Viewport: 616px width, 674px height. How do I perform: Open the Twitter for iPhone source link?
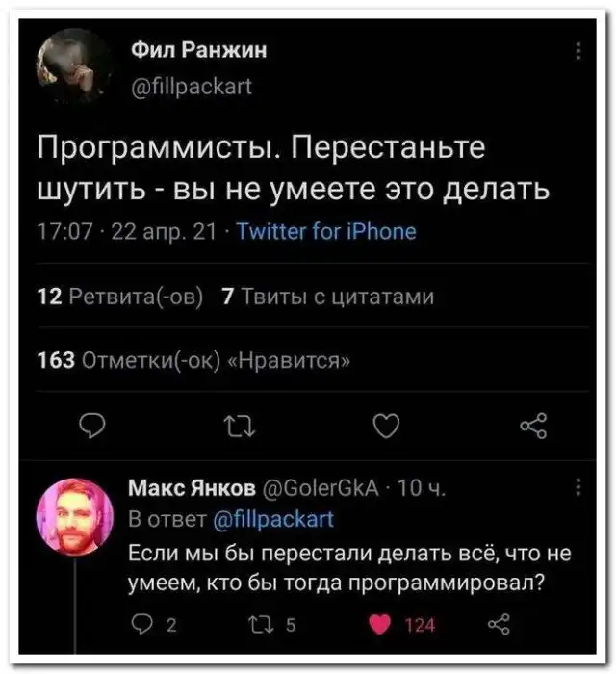pos(326,232)
